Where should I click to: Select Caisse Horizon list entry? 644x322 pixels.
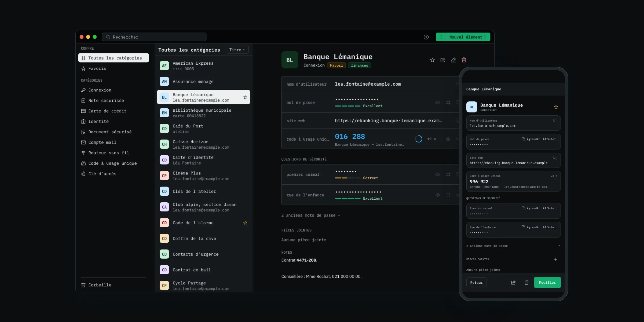point(203,144)
